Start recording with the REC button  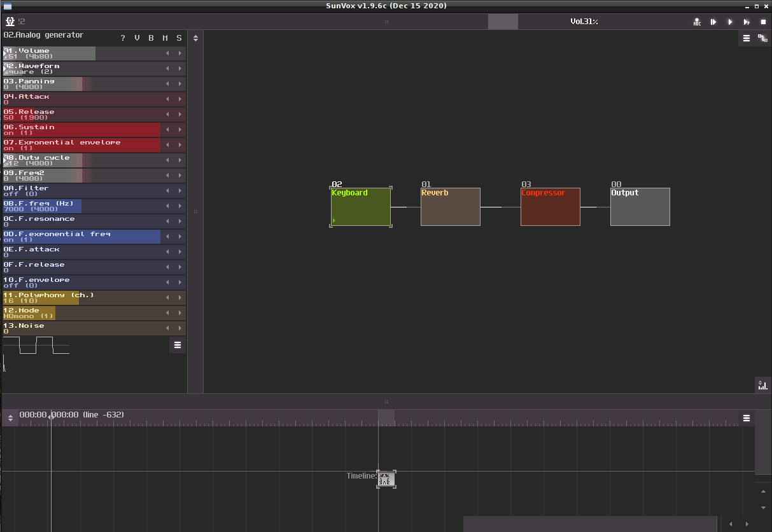697,22
